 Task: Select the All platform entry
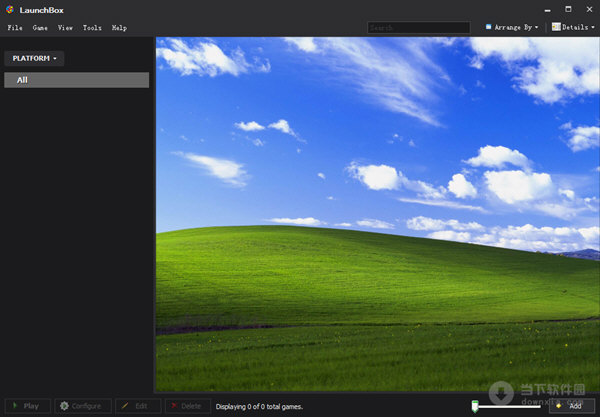pos(76,80)
